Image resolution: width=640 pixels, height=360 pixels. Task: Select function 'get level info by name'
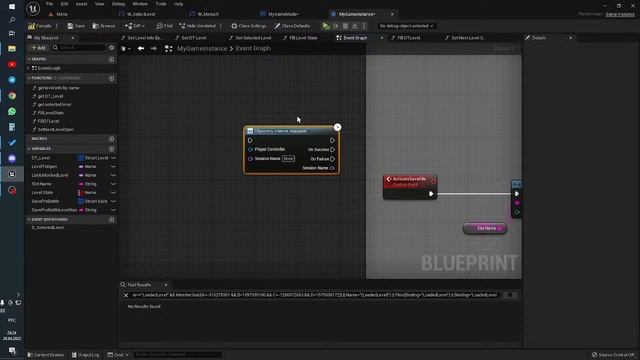pyautogui.click(x=58, y=88)
